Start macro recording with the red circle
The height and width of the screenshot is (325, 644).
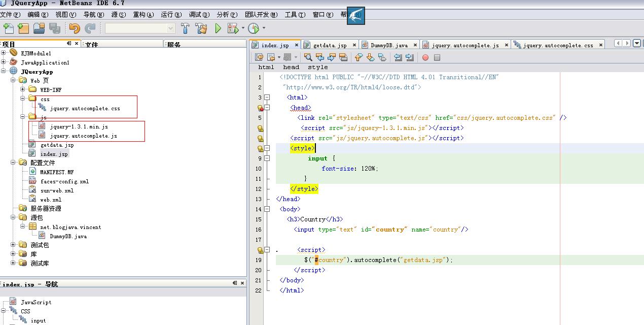point(425,57)
